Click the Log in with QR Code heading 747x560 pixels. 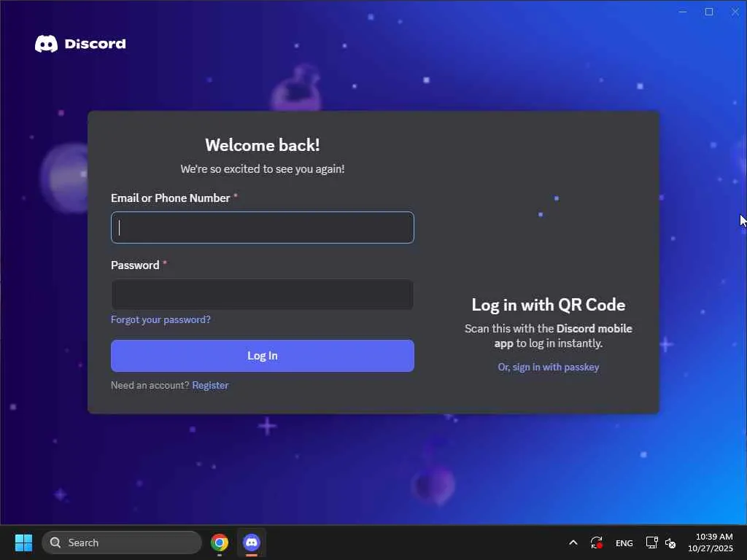pyautogui.click(x=549, y=305)
